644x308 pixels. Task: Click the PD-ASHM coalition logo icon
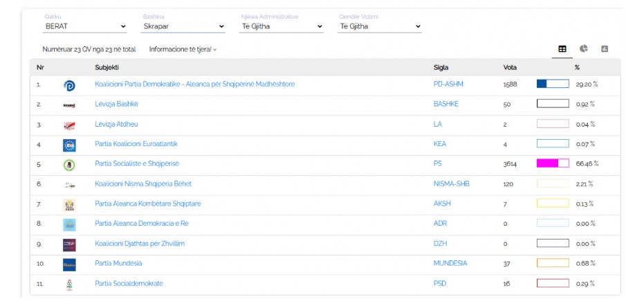tap(69, 85)
